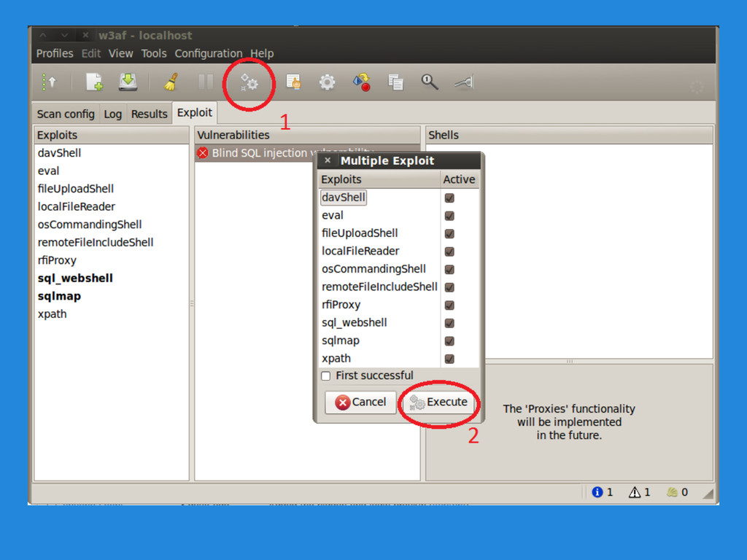
Task: Click the Shells panel header
Action: 569,135
